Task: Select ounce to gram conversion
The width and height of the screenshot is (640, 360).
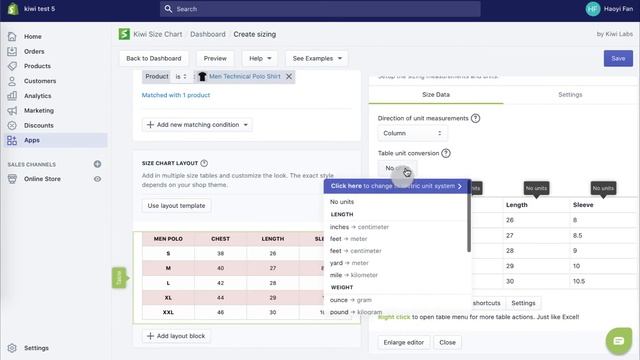Action: [x=351, y=300]
